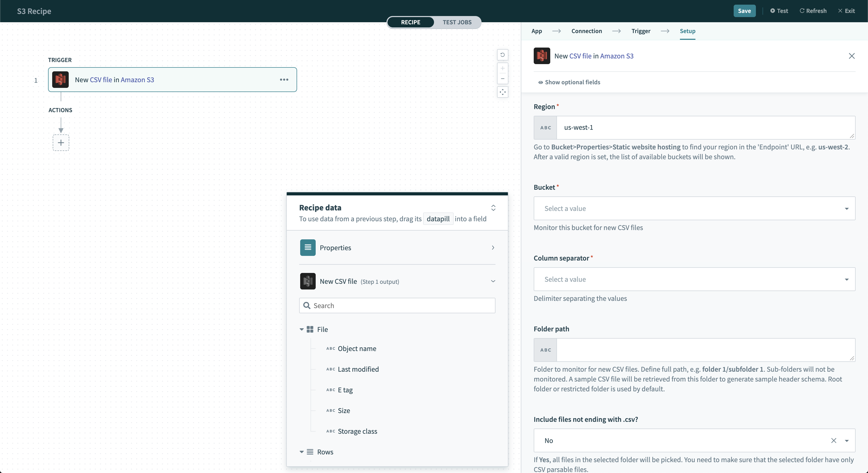The width and height of the screenshot is (868, 473).
Task: Click the Save button
Action: coord(744,11)
